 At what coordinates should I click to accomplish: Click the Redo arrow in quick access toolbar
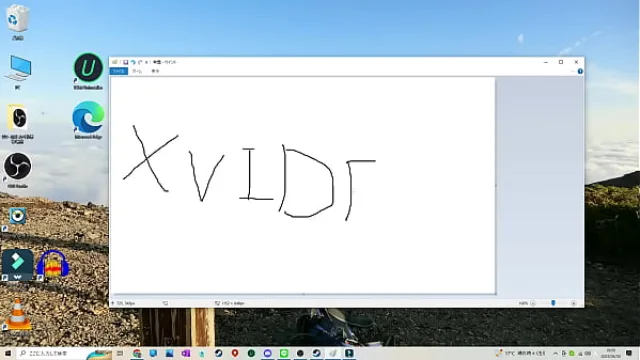point(140,62)
